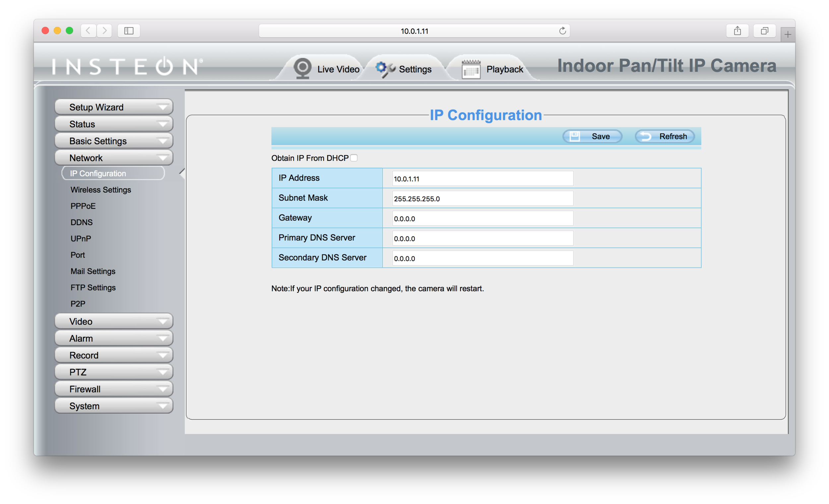Expand the Alarm section arrow
The image size is (829, 504).
(x=162, y=338)
